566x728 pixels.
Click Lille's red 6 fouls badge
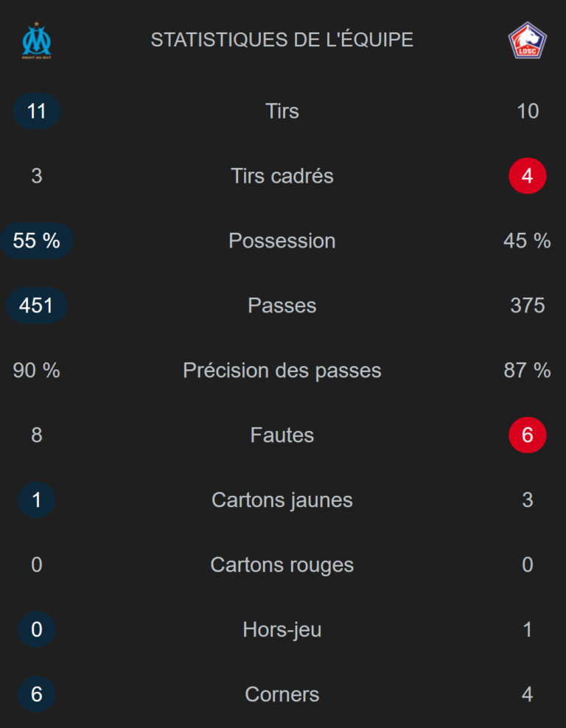527,435
